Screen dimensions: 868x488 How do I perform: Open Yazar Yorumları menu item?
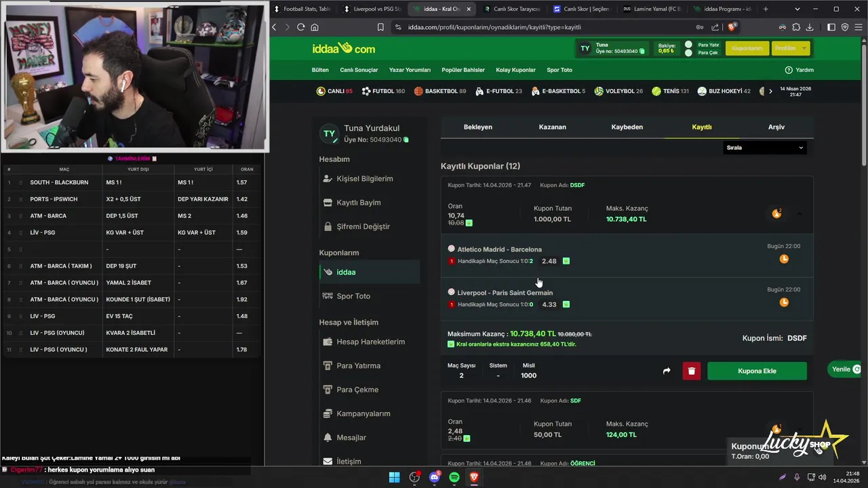coord(410,70)
